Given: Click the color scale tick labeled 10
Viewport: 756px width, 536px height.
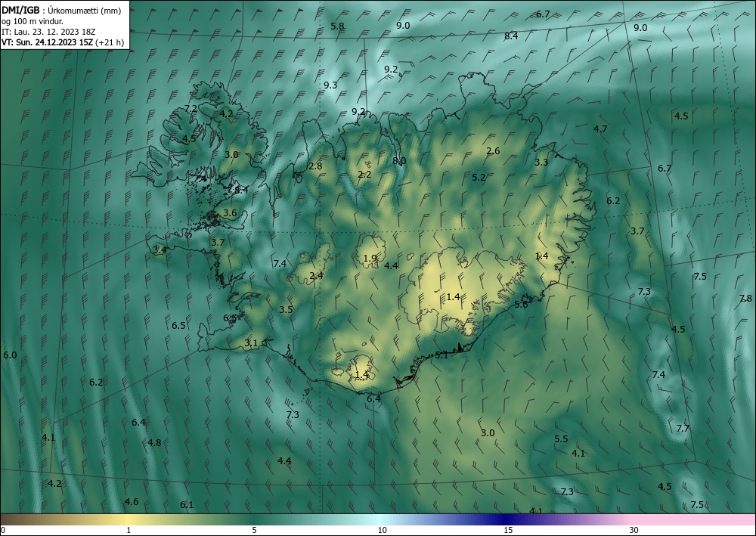Looking at the screenshot, I should tap(383, 531).
